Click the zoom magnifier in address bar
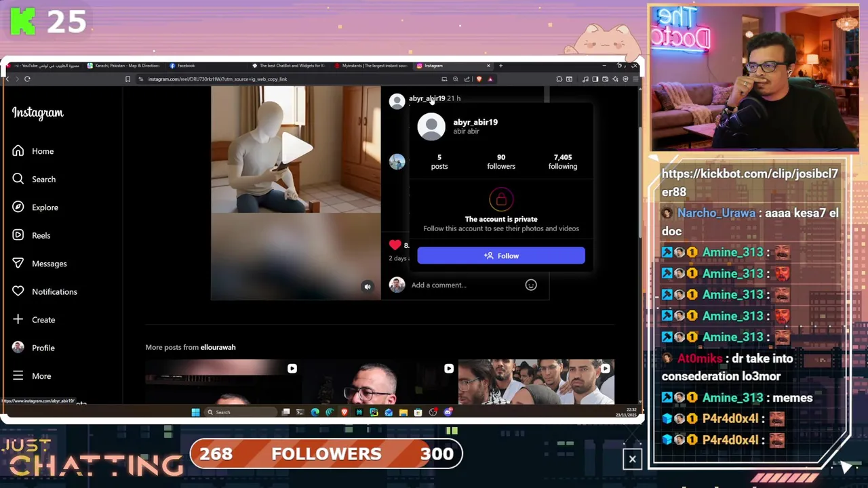Screen dimensions: 868x488 456,79
